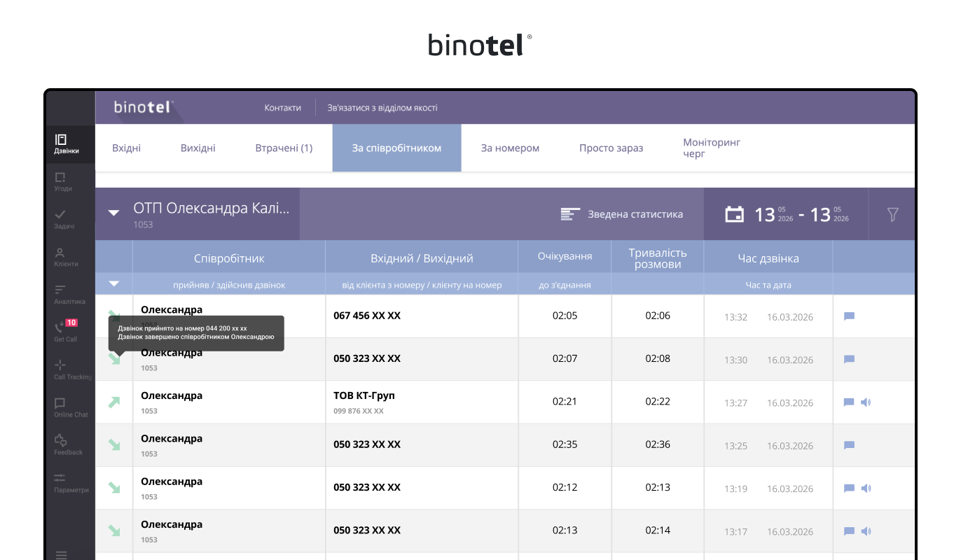Click the 02:05 waiting time cell
The image size is (961, 560).
pyautogui.click(x=565, y=316)
